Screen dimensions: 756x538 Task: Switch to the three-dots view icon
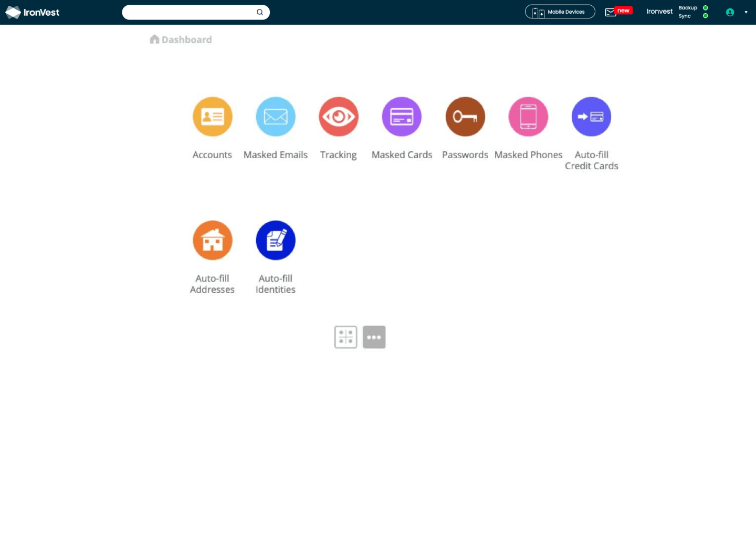pyautogui.click(x=374, y=337)
